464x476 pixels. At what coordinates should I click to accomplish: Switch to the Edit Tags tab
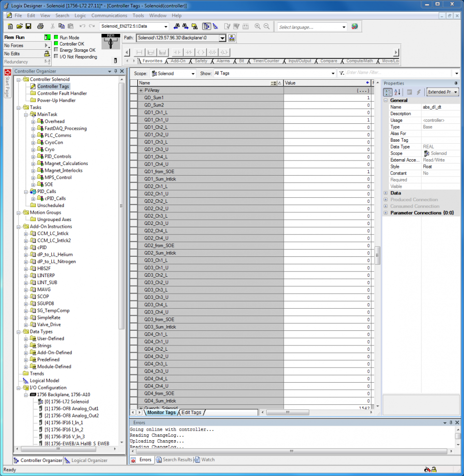coord(191,413)
